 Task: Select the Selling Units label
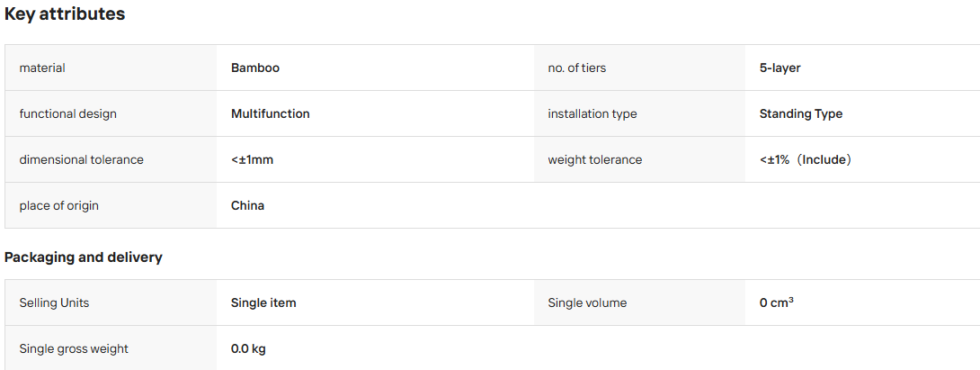tap(54, 303)
